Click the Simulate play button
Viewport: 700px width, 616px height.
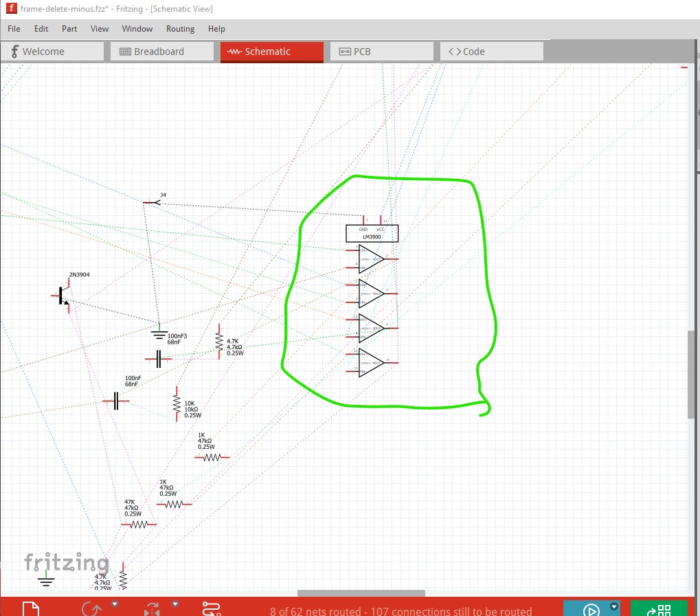pos(590,609)
